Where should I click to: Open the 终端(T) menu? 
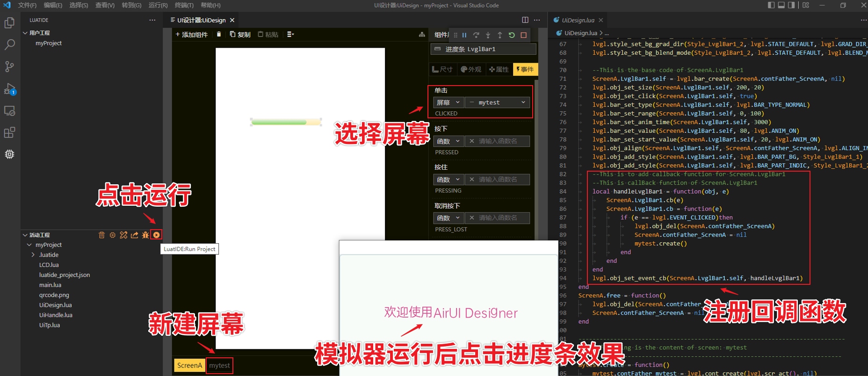pyautogui.click(x=184, y=5)
